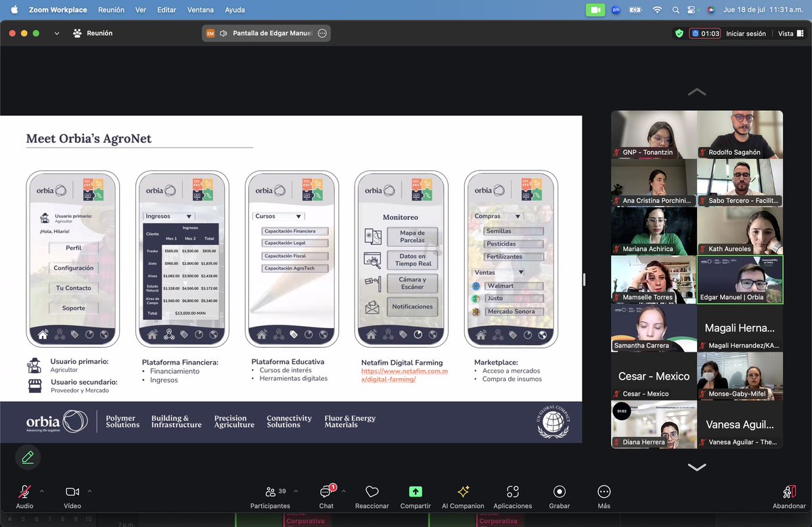Click Mapa de Parcelas button on slide
Image resolution: width=812 pixels, height=527 pixels.
[412, 237]
